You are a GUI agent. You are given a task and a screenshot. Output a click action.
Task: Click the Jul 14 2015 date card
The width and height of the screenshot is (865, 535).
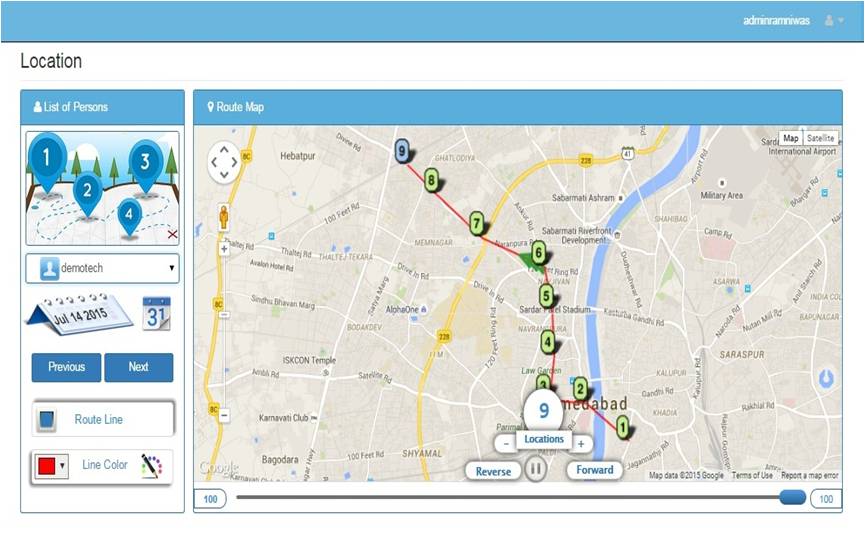80,314
